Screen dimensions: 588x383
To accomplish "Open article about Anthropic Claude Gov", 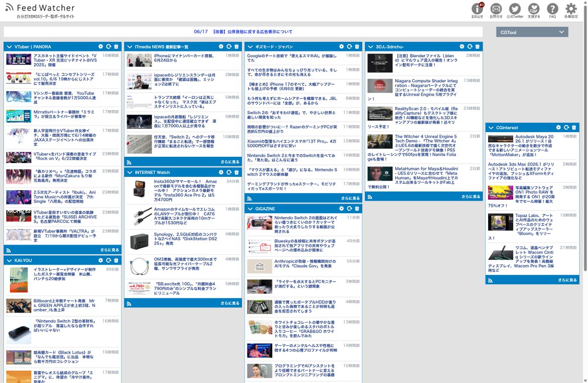I will 305,263.
